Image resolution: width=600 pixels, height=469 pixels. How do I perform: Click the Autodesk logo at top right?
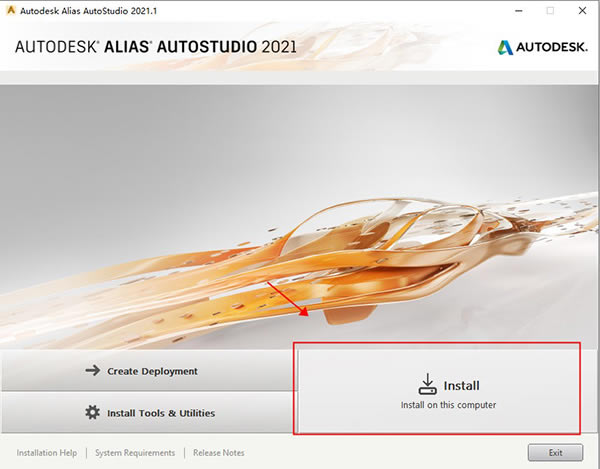[x=542, y=47]
